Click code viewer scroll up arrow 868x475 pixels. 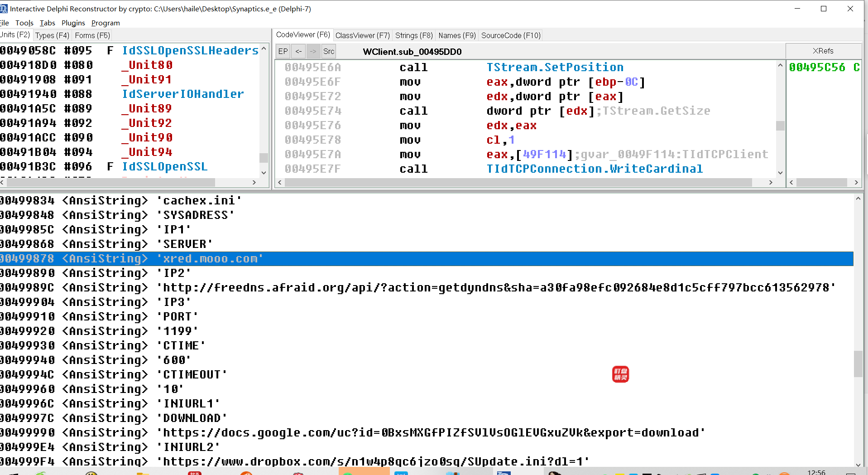tap(780, 65)
